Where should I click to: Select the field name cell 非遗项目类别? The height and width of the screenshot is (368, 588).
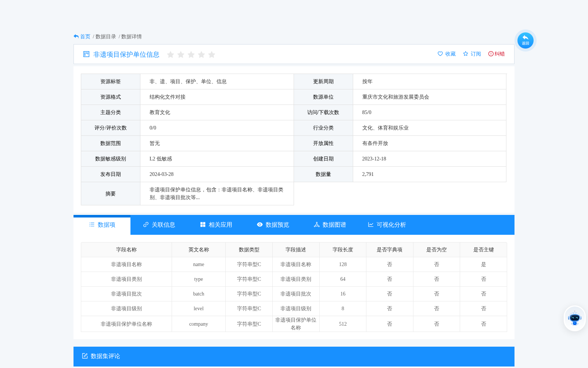(126, 279)
